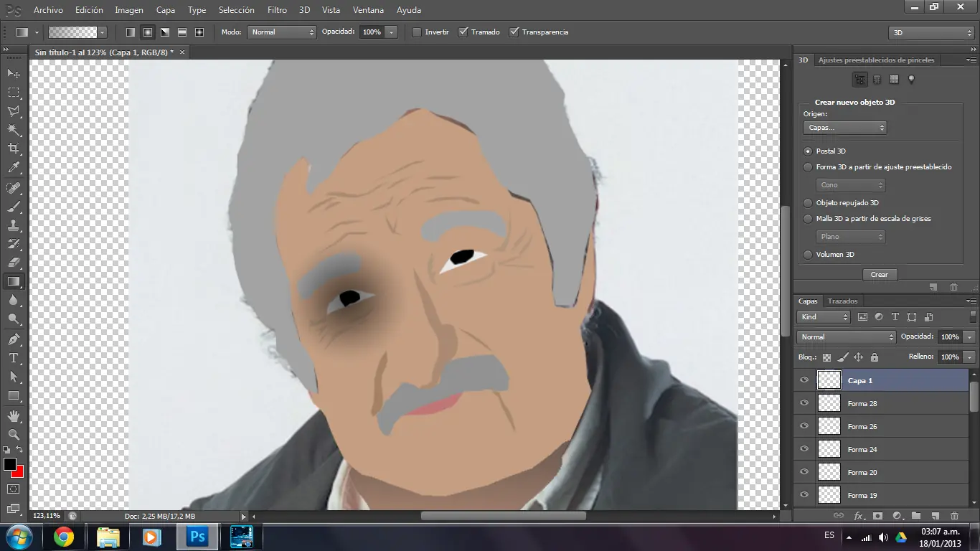Open the Relleno value dropdown arrow
This screenshot has height=551, width=980.
970,357
